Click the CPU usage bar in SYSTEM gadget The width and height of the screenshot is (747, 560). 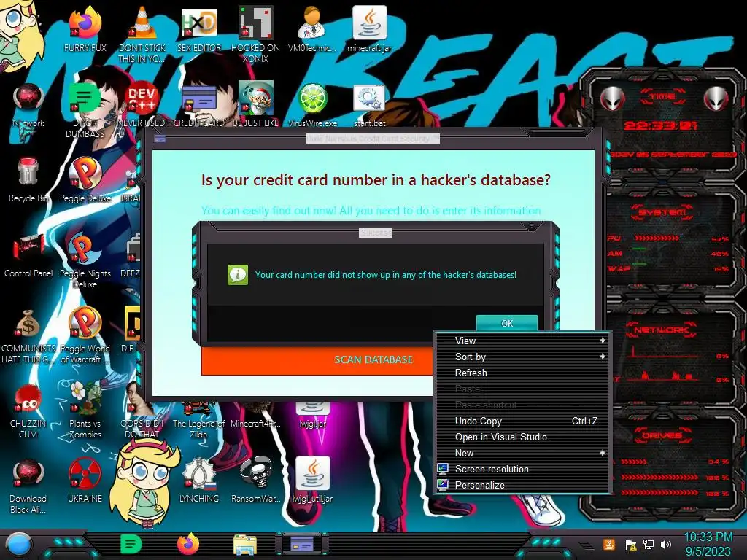pos(657,238)
